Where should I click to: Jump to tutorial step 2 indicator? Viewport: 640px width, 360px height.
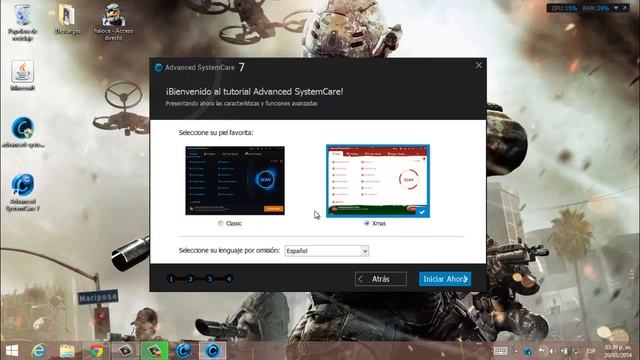tap(190, 279)
